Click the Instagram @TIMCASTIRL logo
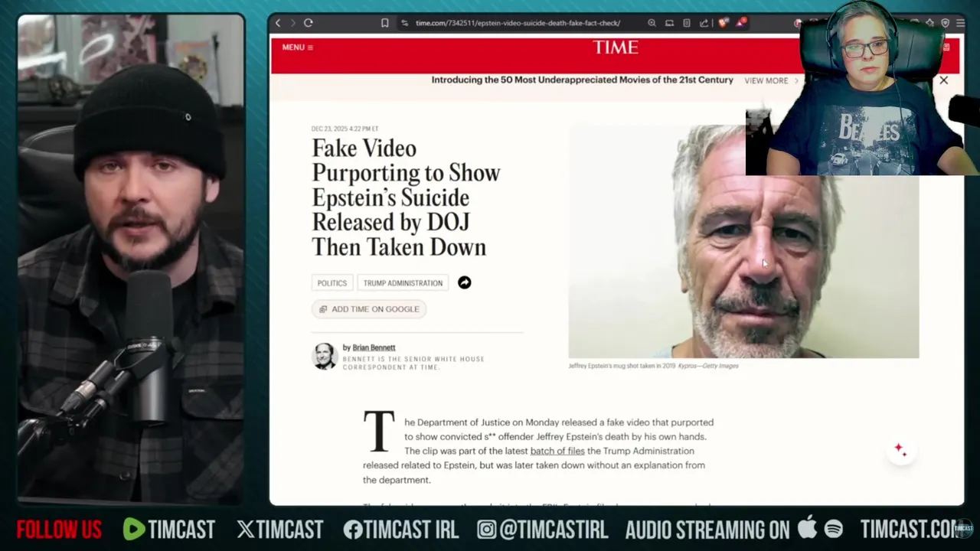The width and height of the screenshot is (980, 551). tap(487, 530)
